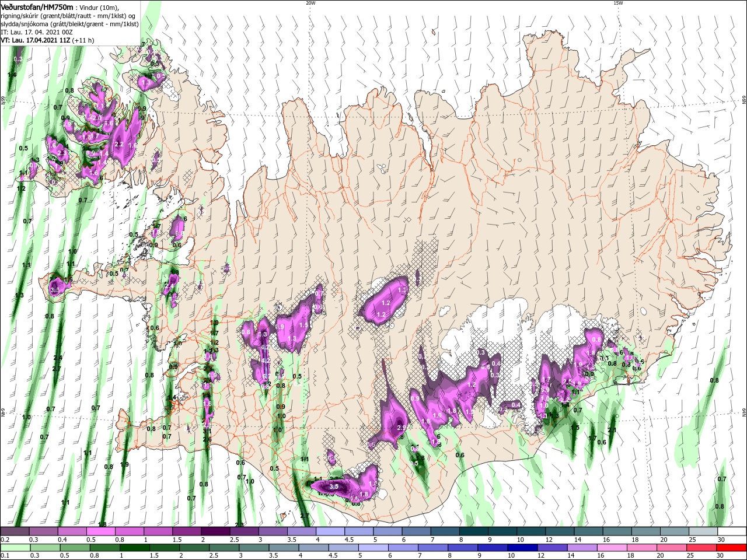Screen dimensions: 747x560
Task: Click the darkest green swatch labeled 1
Action: [x=135, y=548]
